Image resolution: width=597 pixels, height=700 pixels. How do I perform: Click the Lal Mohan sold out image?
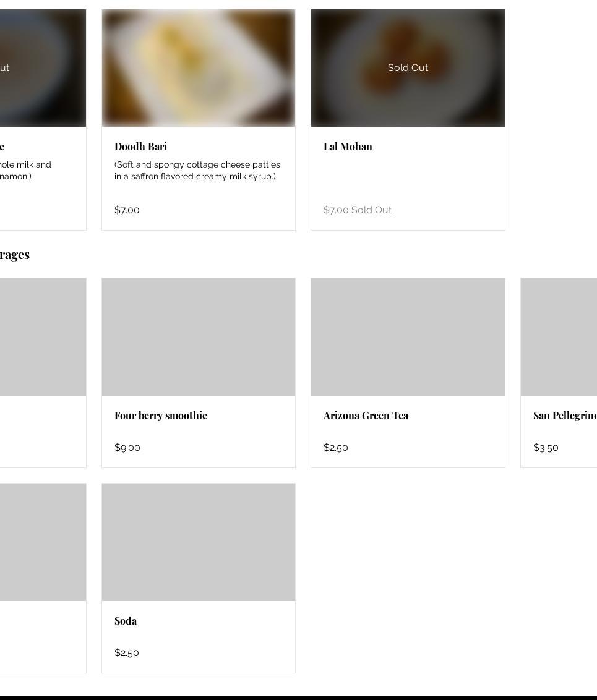408,68
